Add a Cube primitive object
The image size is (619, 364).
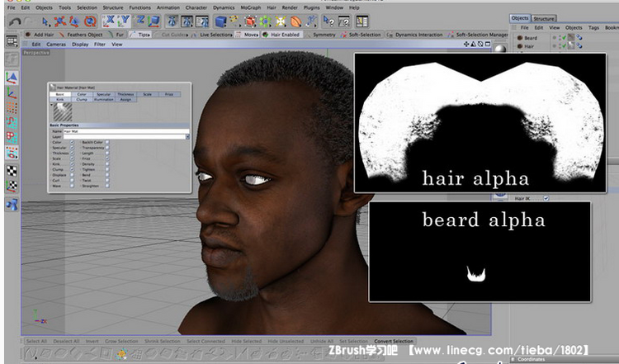pos(220,21)
